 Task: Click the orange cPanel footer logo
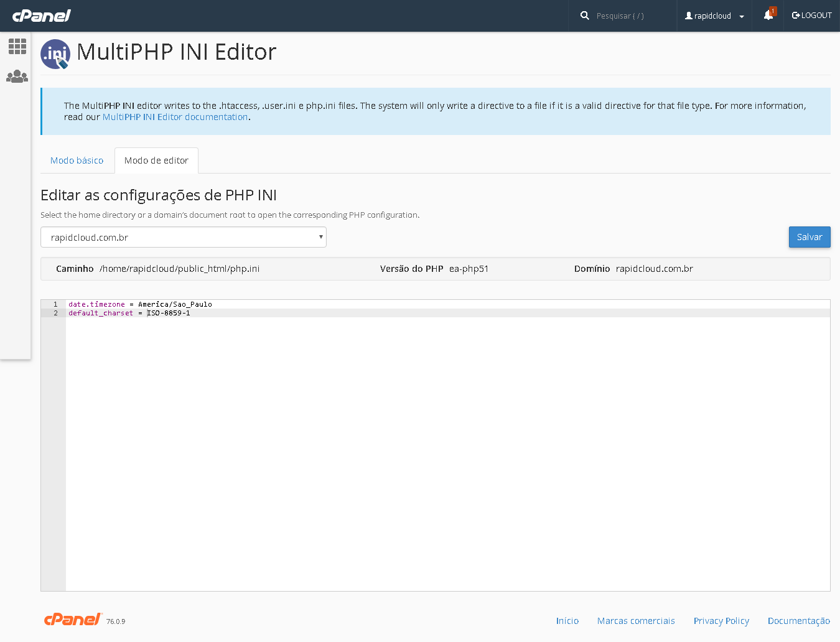click(72, 619)
